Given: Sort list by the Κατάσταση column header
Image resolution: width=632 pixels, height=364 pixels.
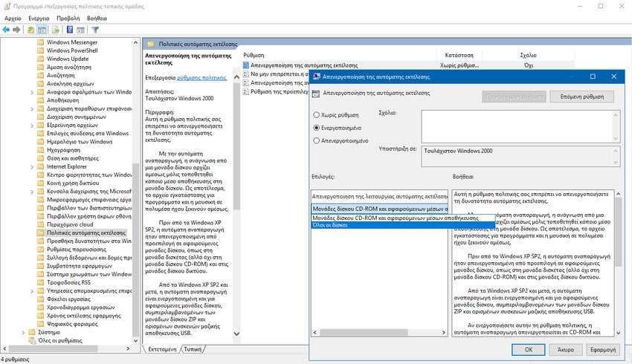Looking at the screenshot, I should (x=459, y=55).
